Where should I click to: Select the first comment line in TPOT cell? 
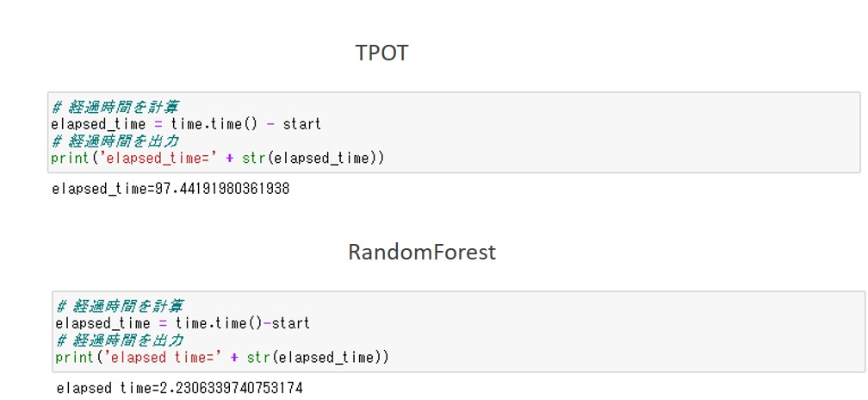115,107
